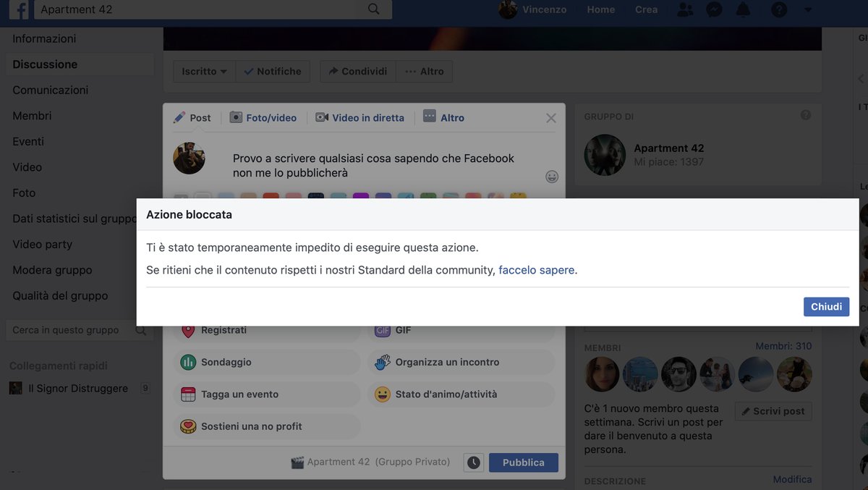
Task: Open the Crea menu in top bar
Action: 646,9
